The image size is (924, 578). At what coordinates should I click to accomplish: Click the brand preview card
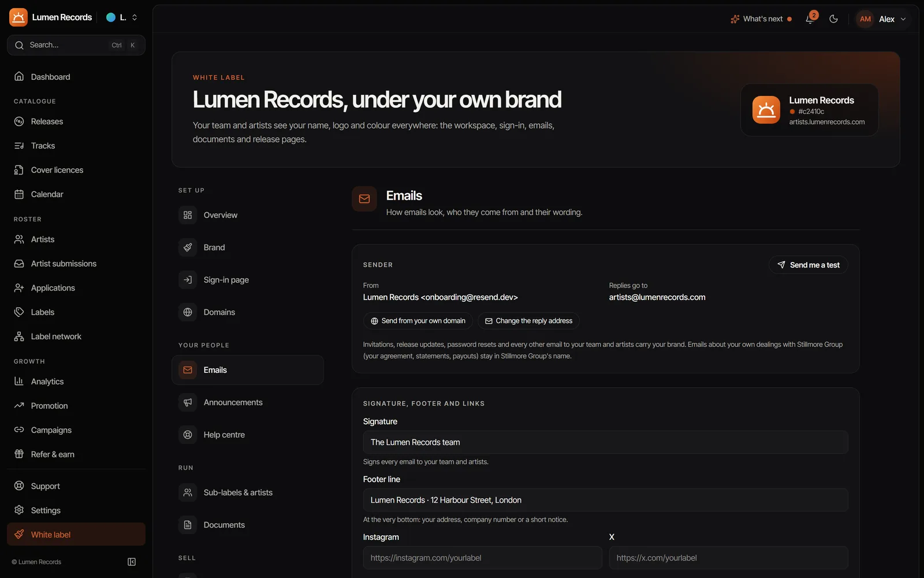pyautogui.click(x=809, y=110)
